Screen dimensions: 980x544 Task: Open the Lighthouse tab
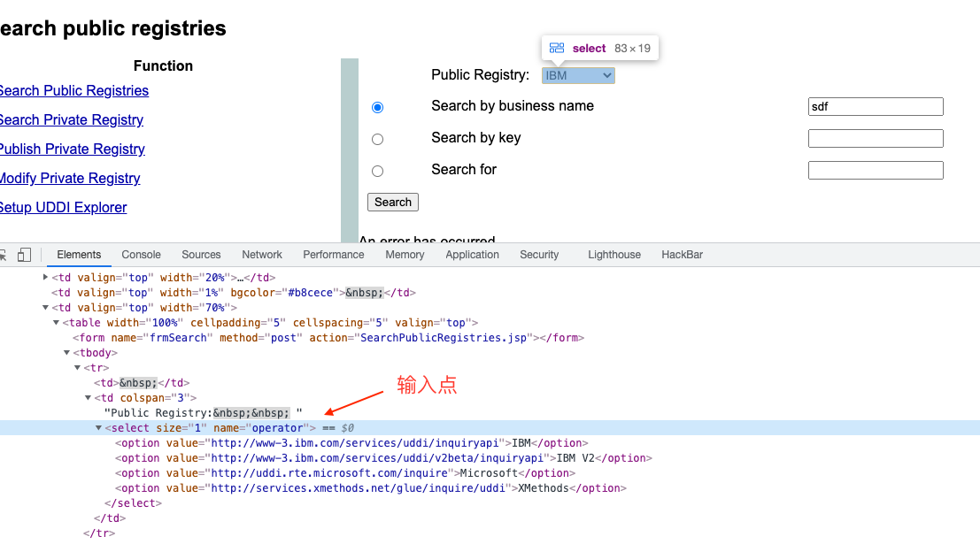tap(613, 255)
